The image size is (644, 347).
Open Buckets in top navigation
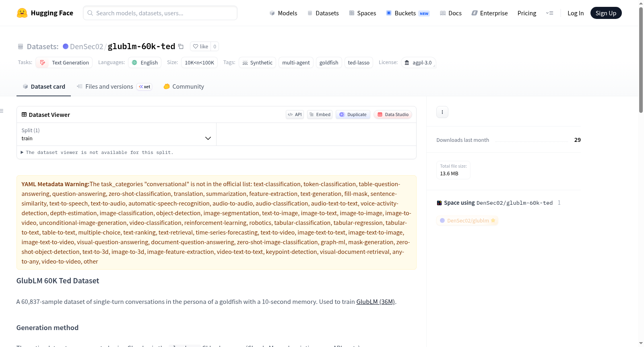(408, 13)
